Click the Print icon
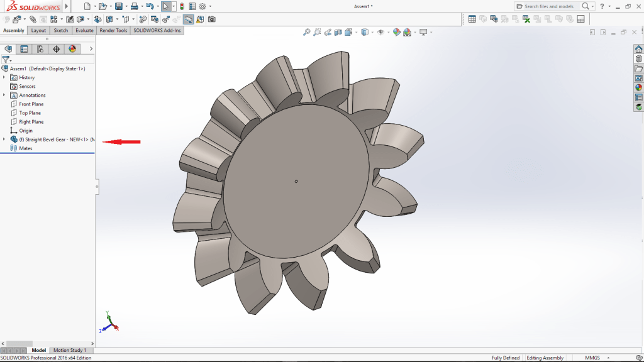 click(134, 6)
